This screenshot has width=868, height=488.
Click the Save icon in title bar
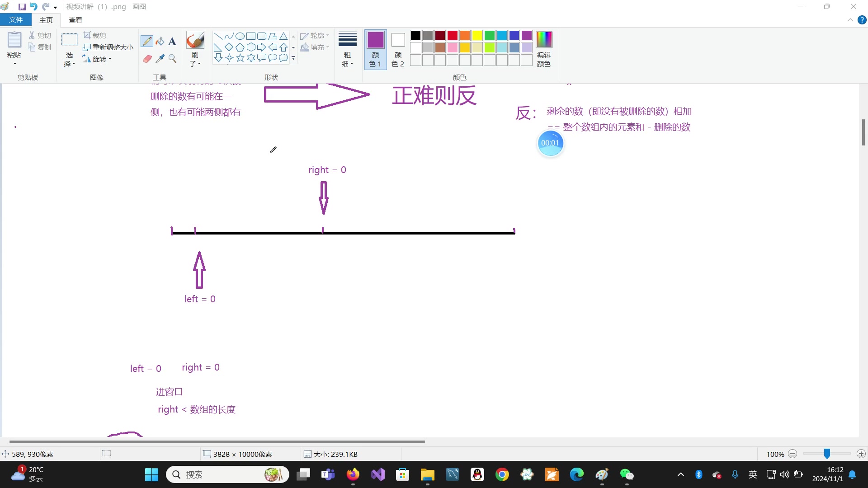pos(22,7)
